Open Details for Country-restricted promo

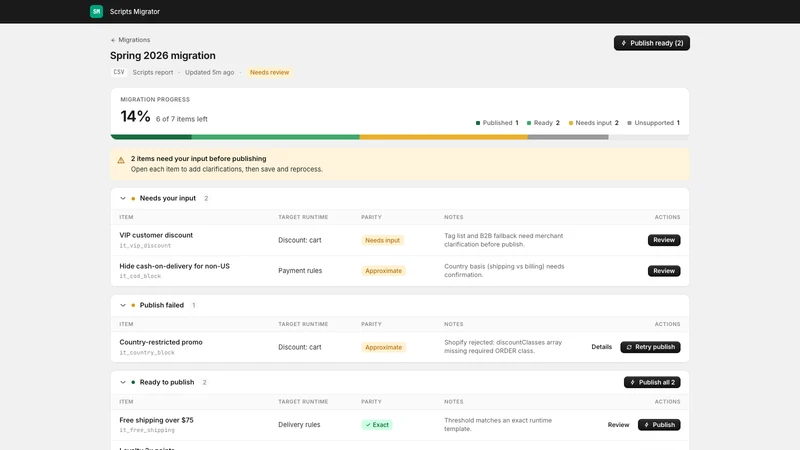(x=602, y=347)
